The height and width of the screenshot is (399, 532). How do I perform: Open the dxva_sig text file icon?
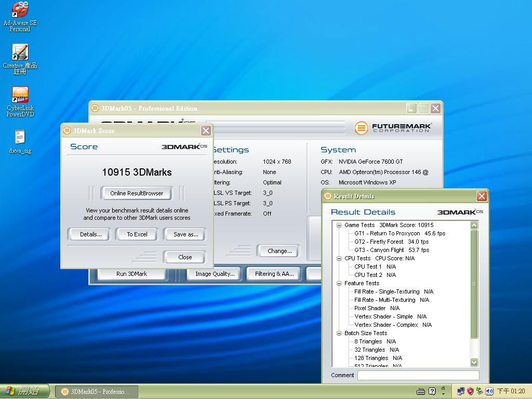(20, 137)
